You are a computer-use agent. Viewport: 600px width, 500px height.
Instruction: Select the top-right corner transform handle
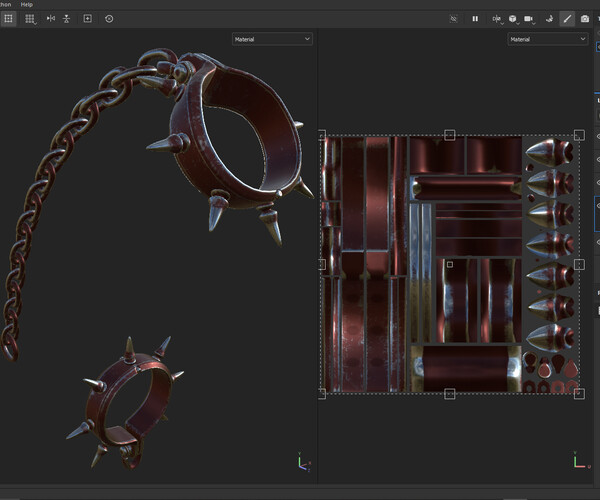(579, 135)
